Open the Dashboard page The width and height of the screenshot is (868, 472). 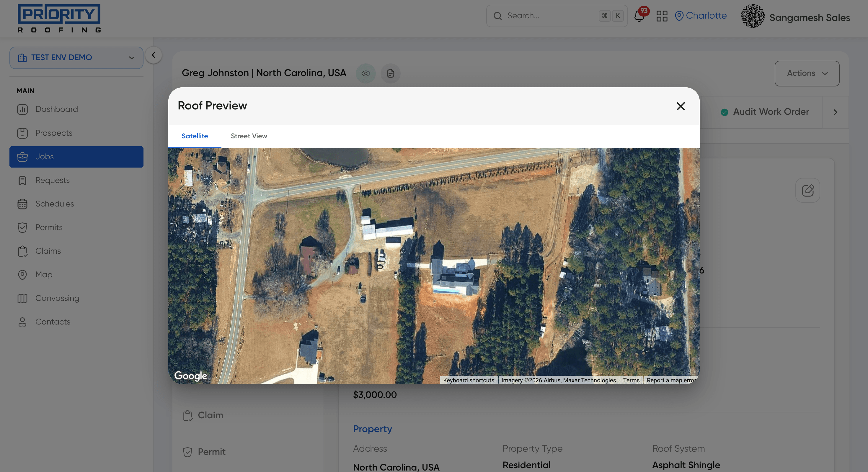pos(76,109)
